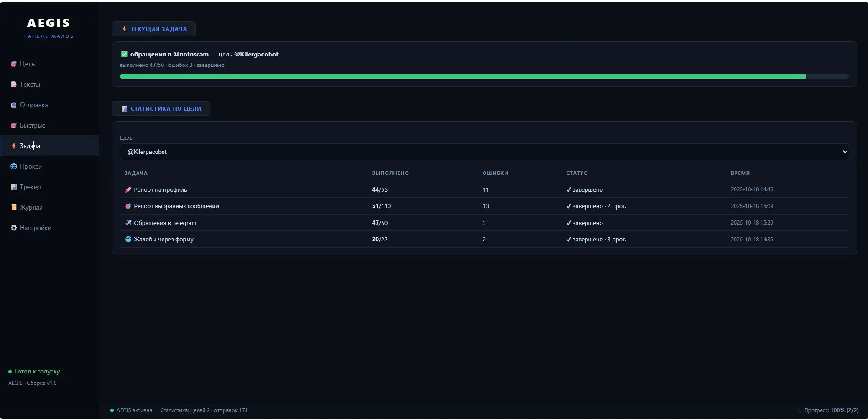This screenshot has width=868, height=419.
Task: Click the chart icon beside Трекер
Action: tap(14, 187)
